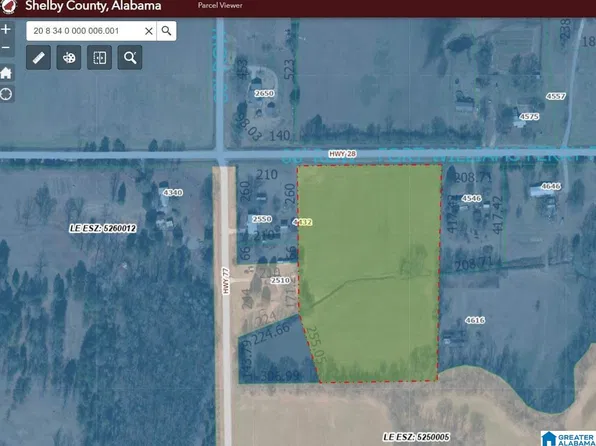Click address label 4557

(x=556, y=97)
